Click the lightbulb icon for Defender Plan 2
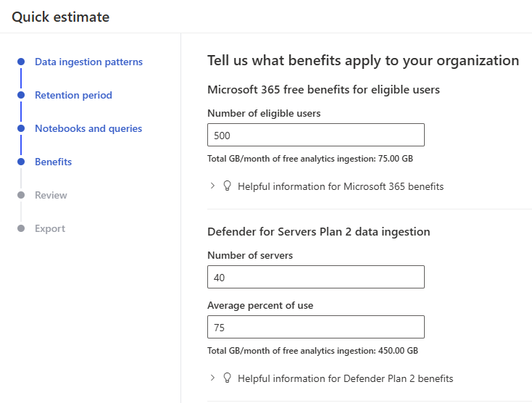532x403 pixels. pyautogui.click(x=227, y=378)
